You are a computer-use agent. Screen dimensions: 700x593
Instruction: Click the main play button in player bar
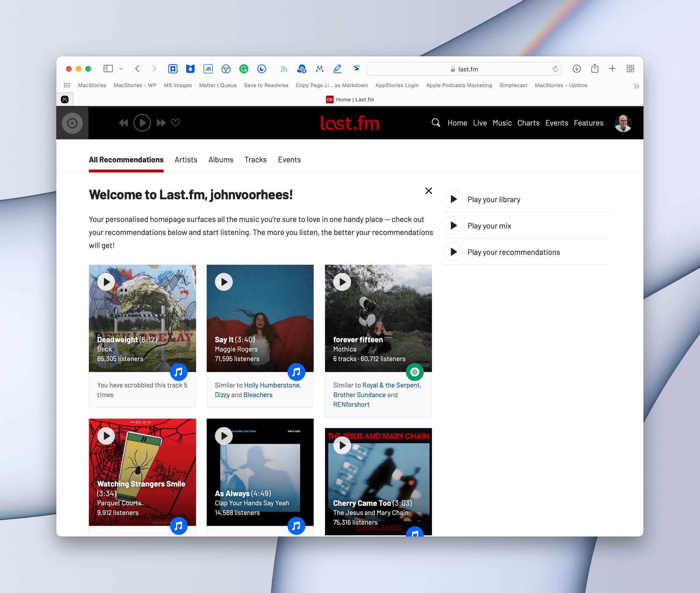pos(143,122)
